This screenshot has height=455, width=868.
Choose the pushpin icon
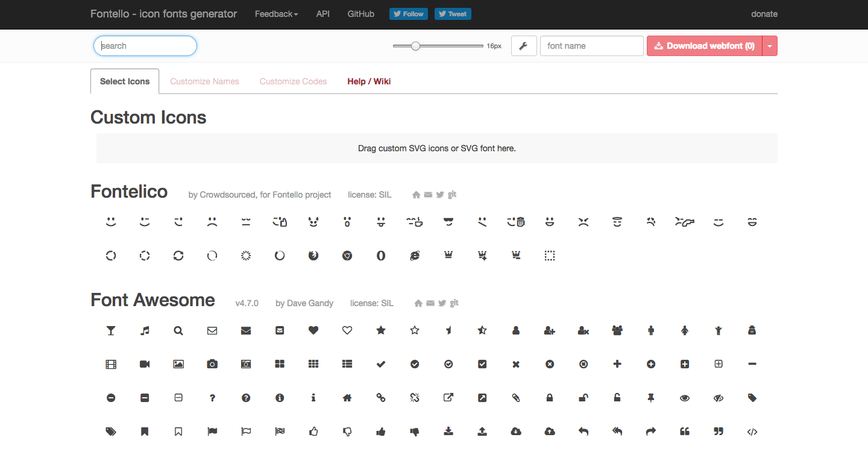(x=651, y=398)
